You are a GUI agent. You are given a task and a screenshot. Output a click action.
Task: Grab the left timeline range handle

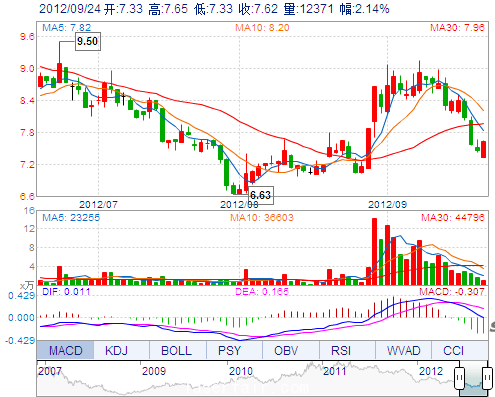[459, 378]
